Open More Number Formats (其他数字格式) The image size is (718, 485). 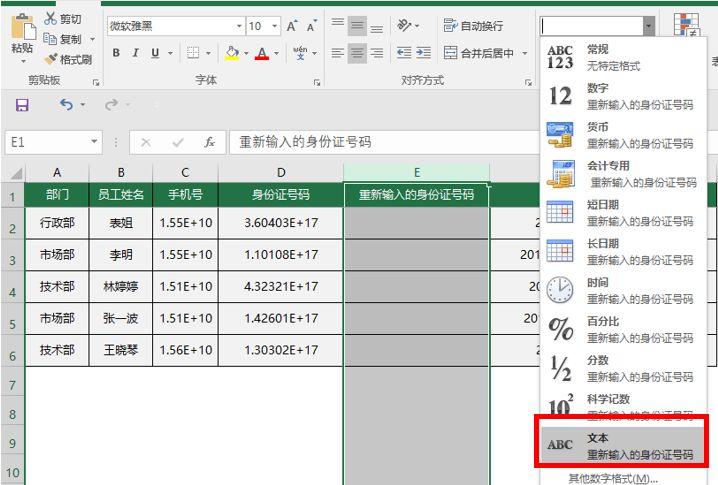pos(613,479)
